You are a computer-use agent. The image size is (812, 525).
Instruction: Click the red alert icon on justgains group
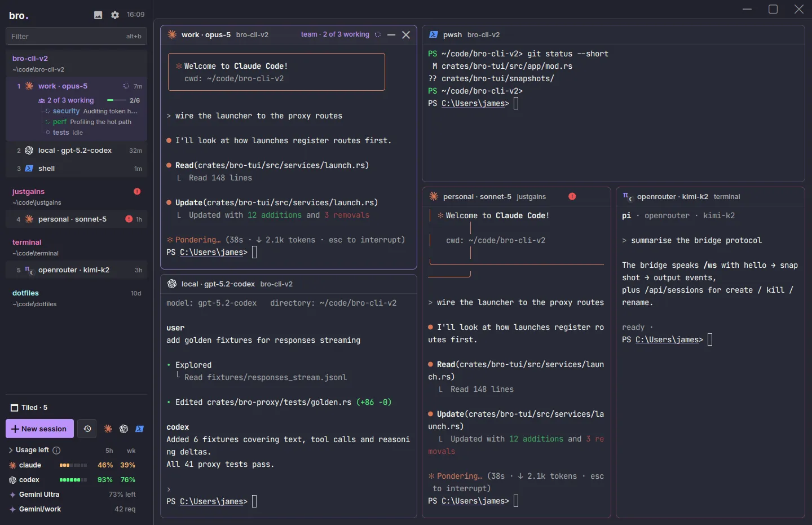coord(137,192)
